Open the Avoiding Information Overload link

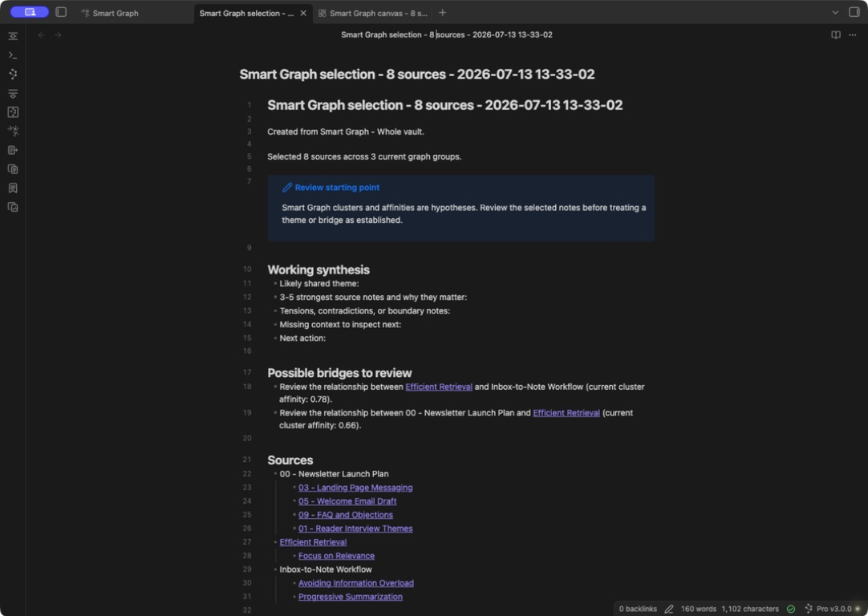[x=356, y=583]
